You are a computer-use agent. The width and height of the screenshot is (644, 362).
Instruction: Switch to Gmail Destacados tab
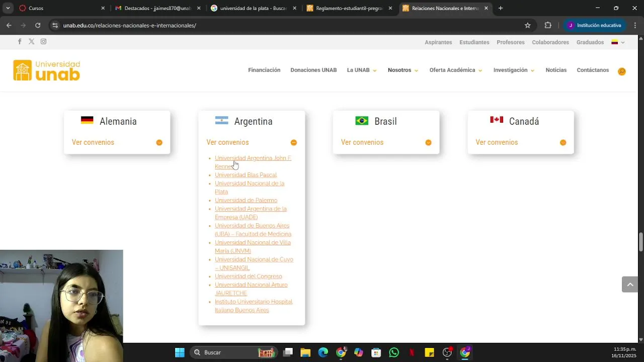(157, 8)
